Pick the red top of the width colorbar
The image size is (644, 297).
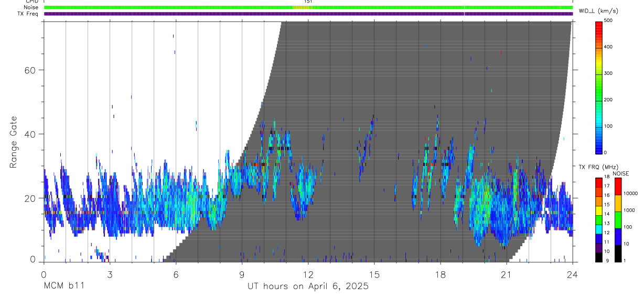click(x=599, y=28)
